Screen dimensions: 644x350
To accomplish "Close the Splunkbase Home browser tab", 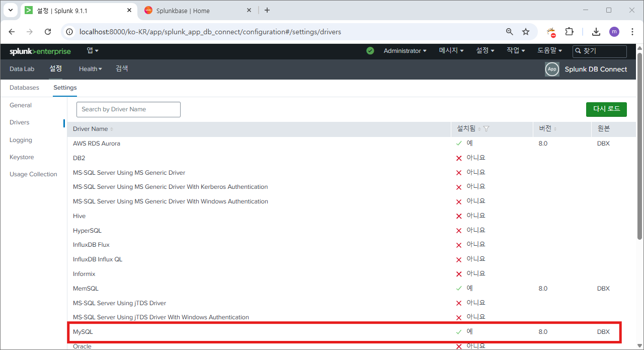I will [249, 10].
